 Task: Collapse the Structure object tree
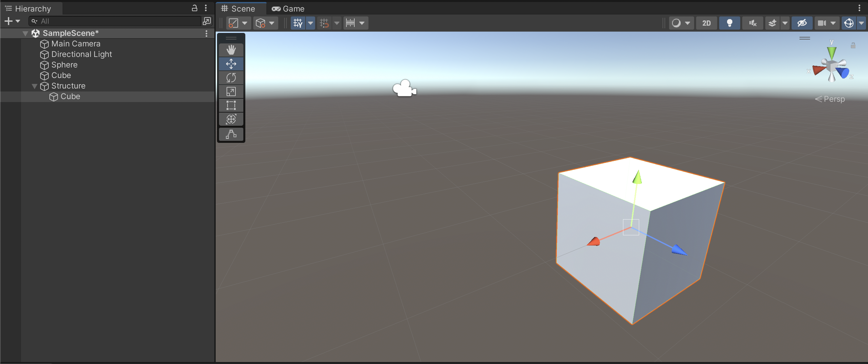pyautogui.click(x=34, y=86)
